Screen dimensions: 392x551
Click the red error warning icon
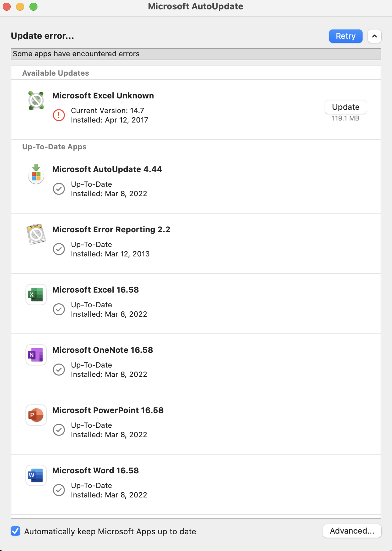[59, 115]
